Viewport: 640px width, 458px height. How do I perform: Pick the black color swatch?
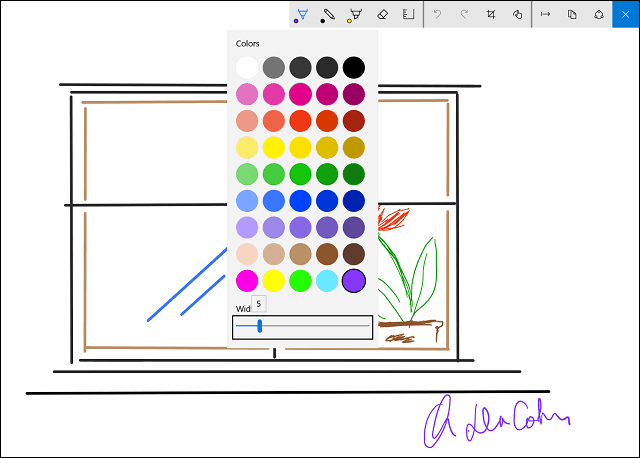354,67
